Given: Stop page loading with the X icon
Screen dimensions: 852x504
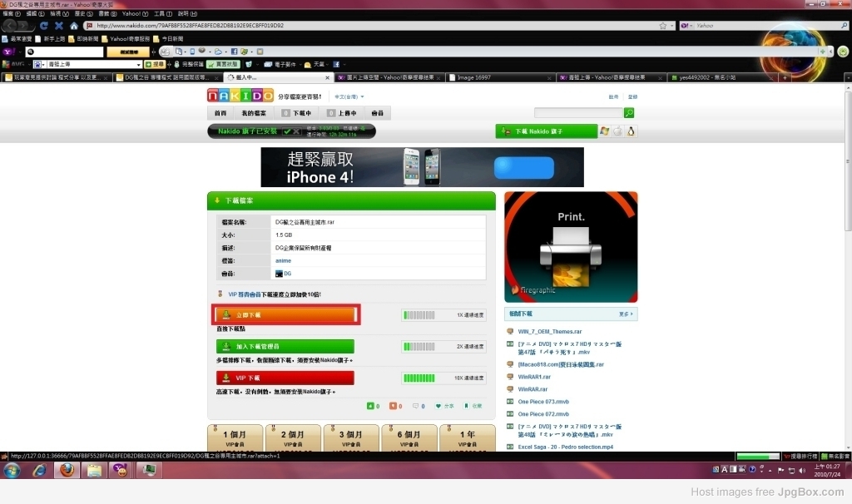Looking at the screenshot, I should pyautogui.click(x=59, y=26).
